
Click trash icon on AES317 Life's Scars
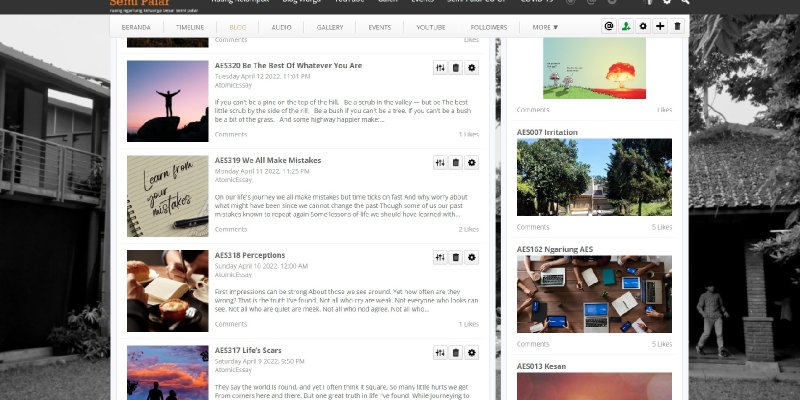pyautogui.click(x=456, y=352)
